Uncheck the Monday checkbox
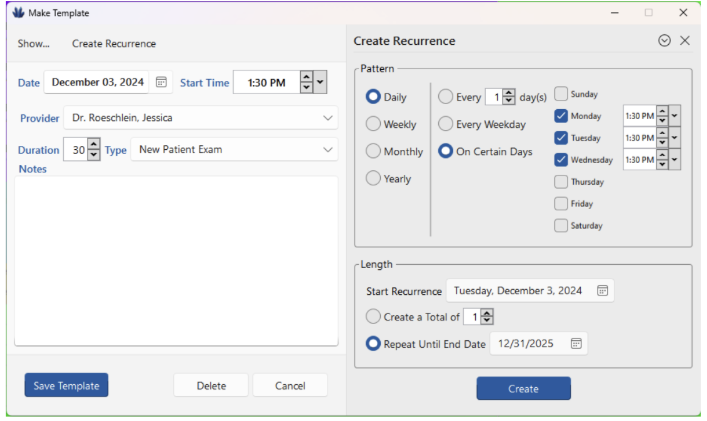 point(561,116)
